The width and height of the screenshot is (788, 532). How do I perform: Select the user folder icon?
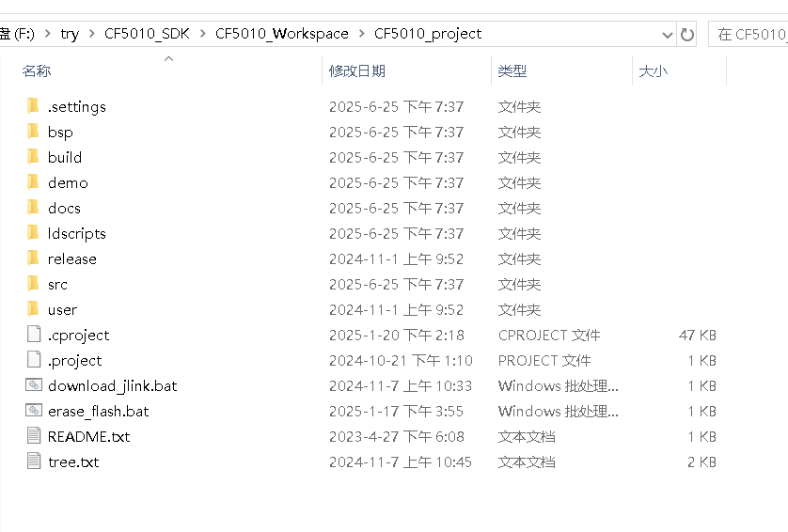(x=33, y=309)
